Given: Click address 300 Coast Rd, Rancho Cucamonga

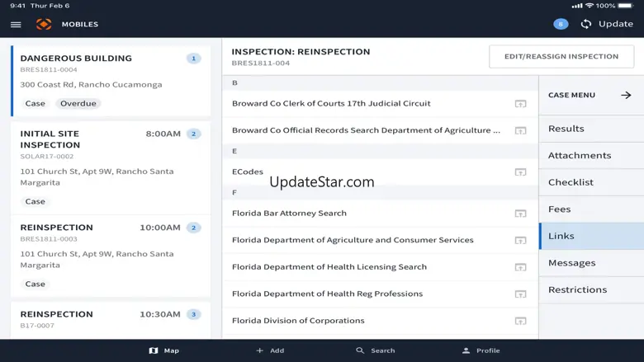Looking at the screenshot, I should coord(91,85).
